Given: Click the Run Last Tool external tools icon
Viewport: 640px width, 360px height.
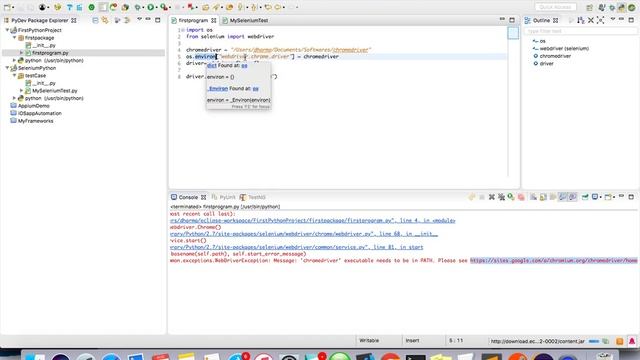Looking at the screenshot, I should click(x=164, y=7).
